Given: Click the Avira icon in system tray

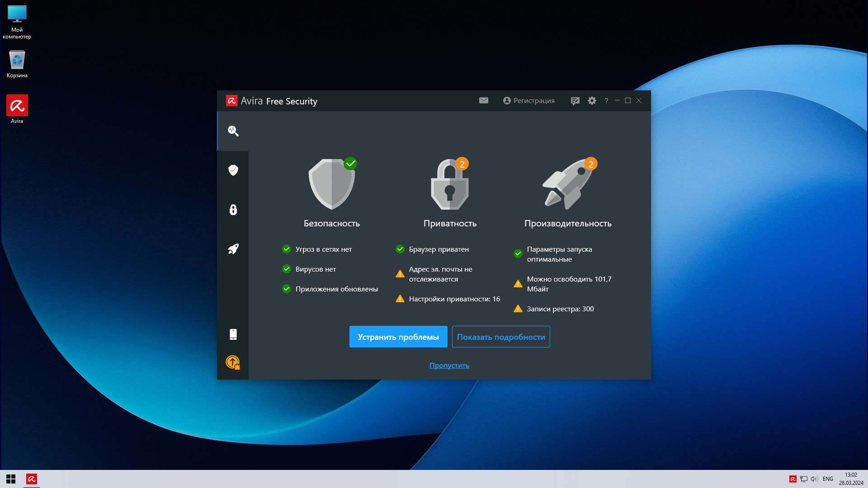Looking at the screenshot, I should [x=793, y=479].
